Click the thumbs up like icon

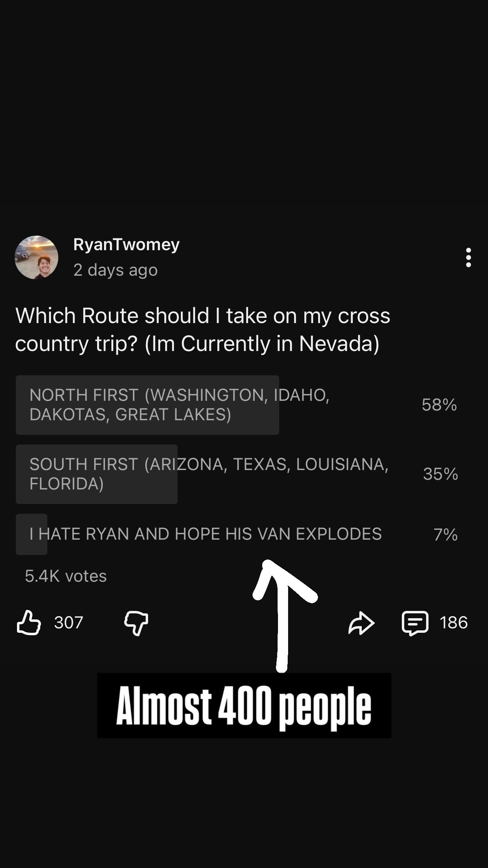pyautogui.click(x=29, y=623)
